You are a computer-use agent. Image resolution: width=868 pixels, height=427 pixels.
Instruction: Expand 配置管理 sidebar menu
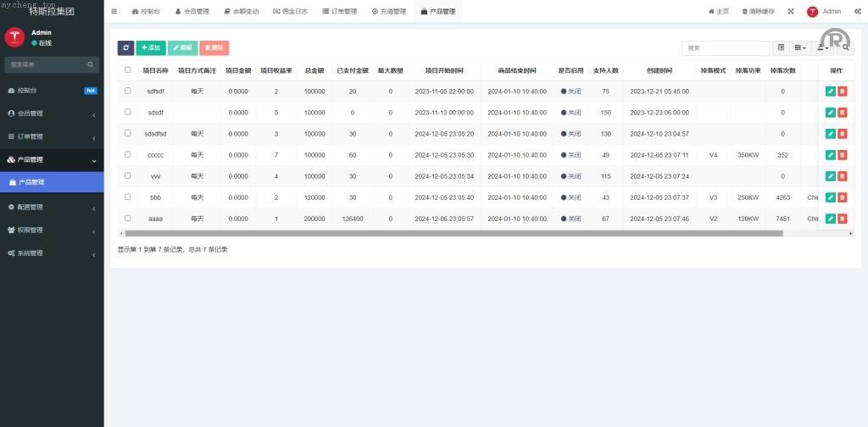pos(52,207)
